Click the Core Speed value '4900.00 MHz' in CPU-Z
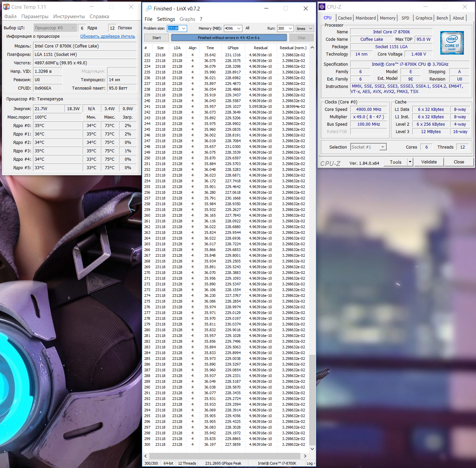The height and width of the screenshot is (468, 476). click(369, 110)
